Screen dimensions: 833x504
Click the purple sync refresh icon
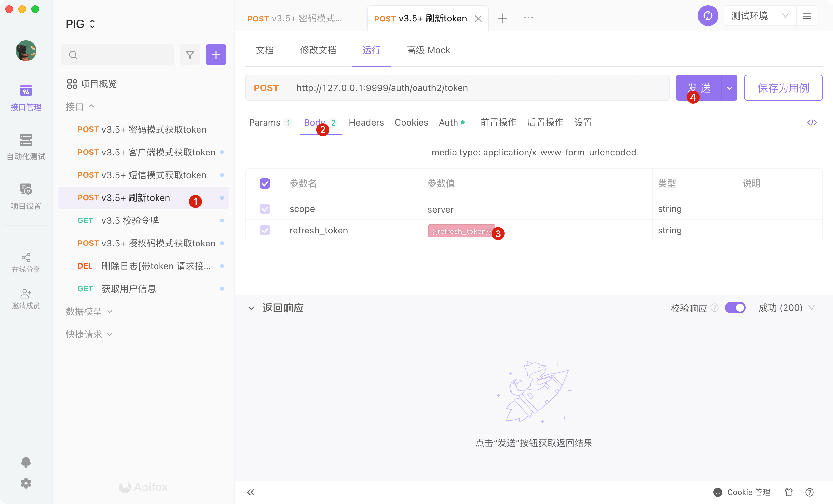[708, 16]
